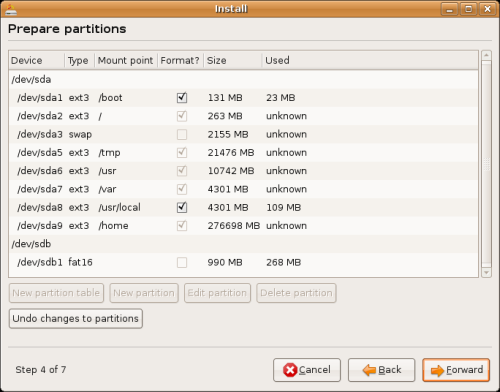Screen dimensions: 500x392
Task: Toggle format checkbox for /dev/sda7
Action: pyautogui.click(x=182, y=189)
